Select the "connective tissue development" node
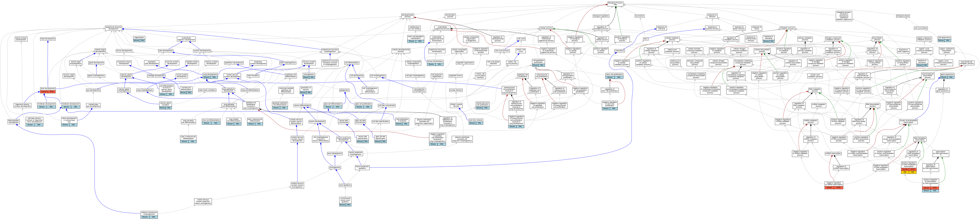Screen dimensions: 980x220 tap(124, 63)
